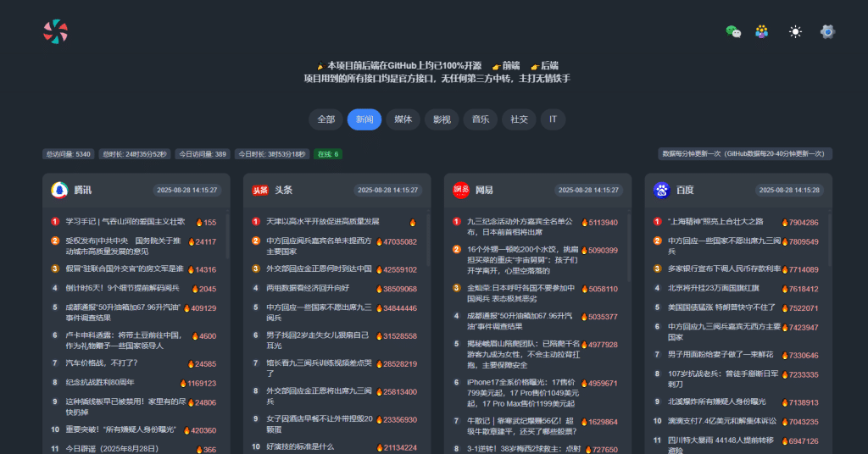
Task: Open 两组数据看经济回升向好
Action: coord(307,287)
